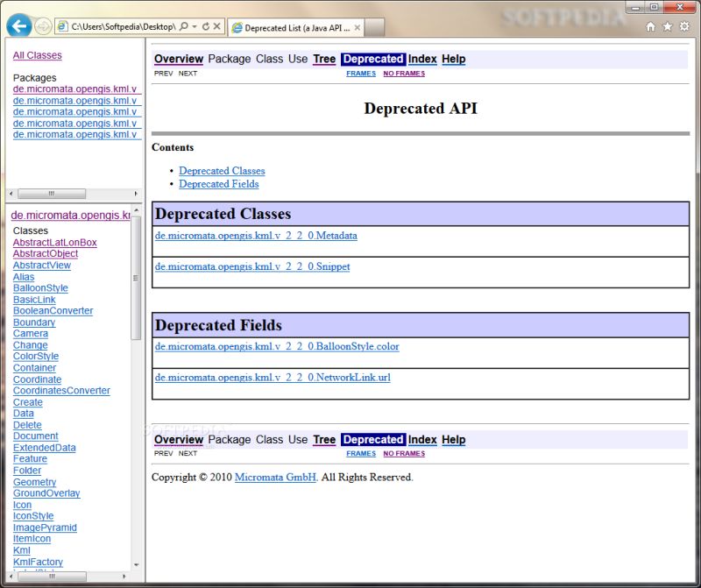Open the BooleanConverter class

pyautogui.click(x=53, y=311)
